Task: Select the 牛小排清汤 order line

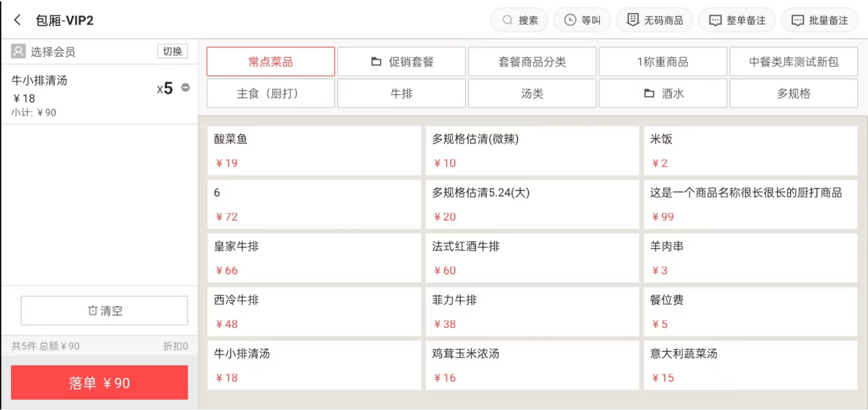Action: [x=99, y=95]
